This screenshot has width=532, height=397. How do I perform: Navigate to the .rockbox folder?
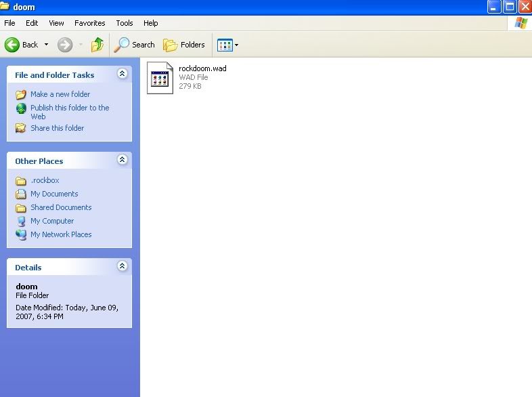[45, 180]
